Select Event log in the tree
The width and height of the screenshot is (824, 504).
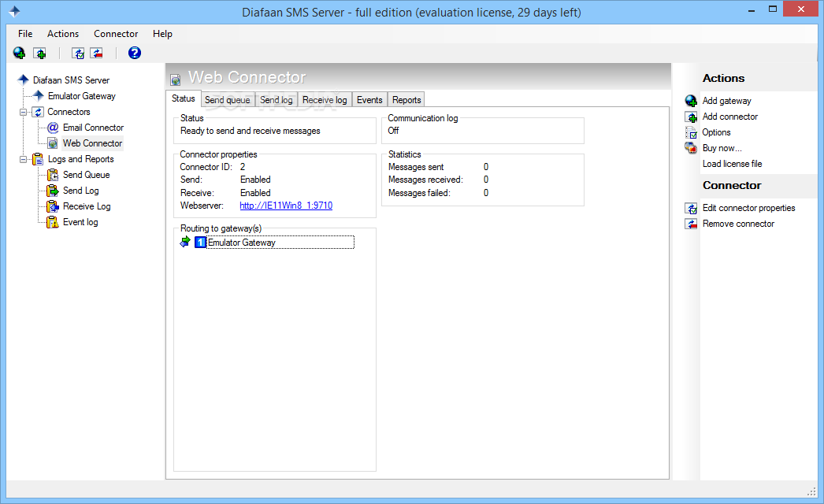pos(80,222)
